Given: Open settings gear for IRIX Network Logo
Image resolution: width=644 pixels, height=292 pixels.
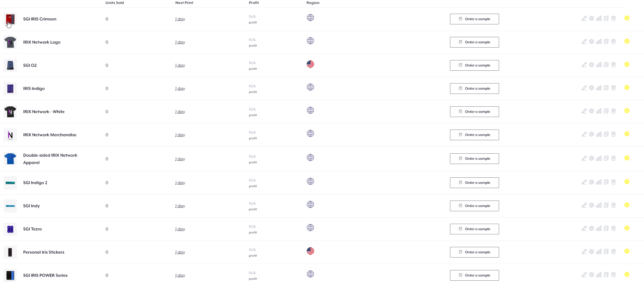Looking at the screenshot, I should click(591, 41).
